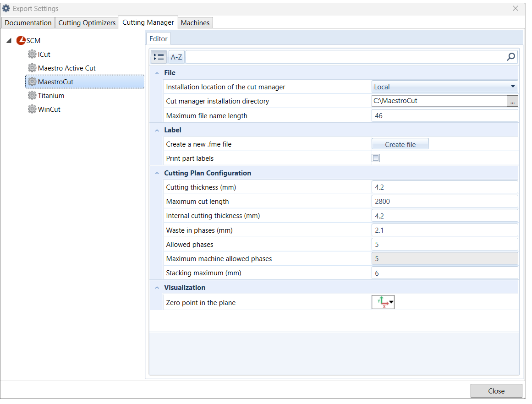The width and height of the screenshot is (532, 404).
Task: Select the Editor tab
Action: pos(159,38)
